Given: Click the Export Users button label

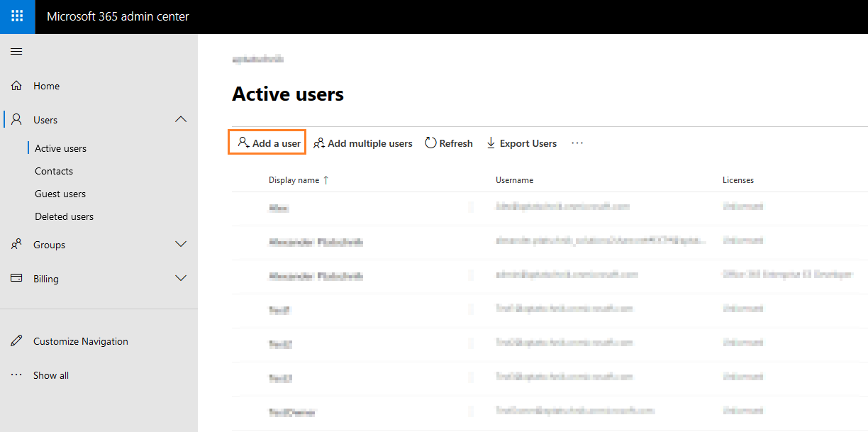Looking at the screenshot, I should (528, 143).
